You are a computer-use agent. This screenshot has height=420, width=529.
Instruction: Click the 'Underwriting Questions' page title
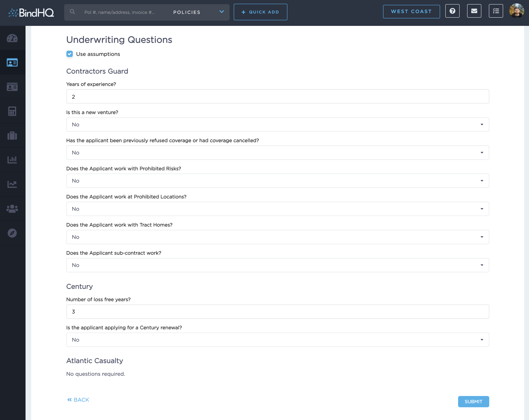(119, 40)
